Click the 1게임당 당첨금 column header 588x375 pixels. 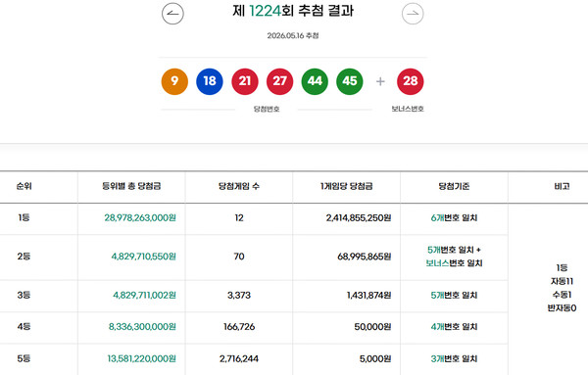pos(347,186)
